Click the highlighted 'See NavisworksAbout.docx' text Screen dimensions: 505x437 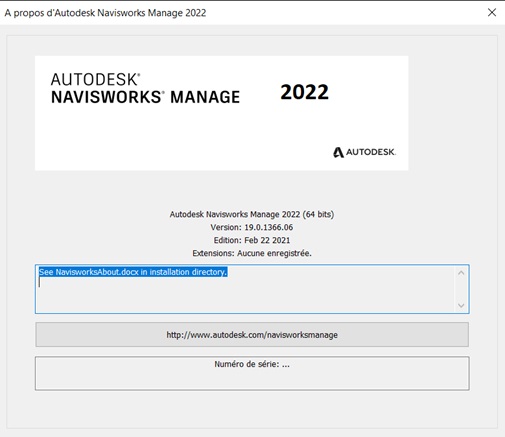click(x=133, y=272)
